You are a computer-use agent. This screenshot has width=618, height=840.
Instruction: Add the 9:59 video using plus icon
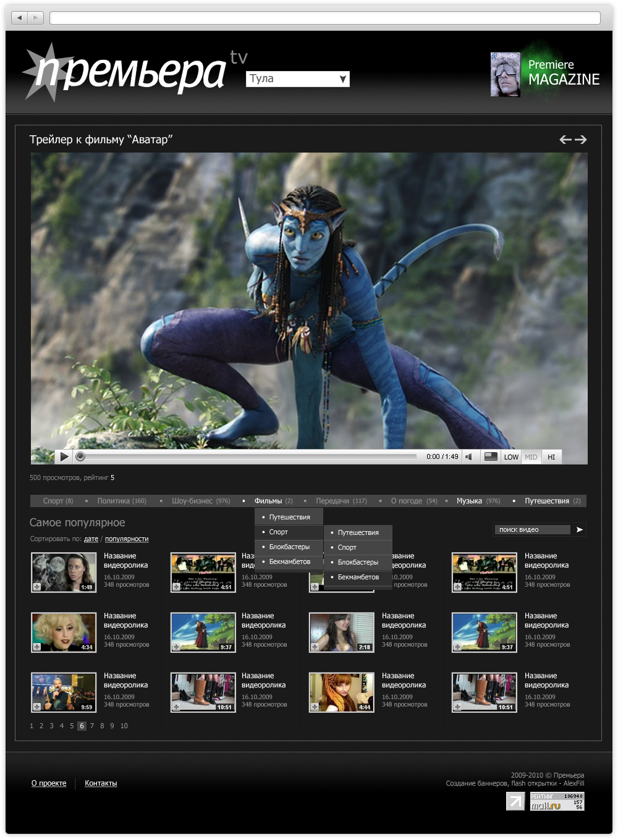point(37,707)
